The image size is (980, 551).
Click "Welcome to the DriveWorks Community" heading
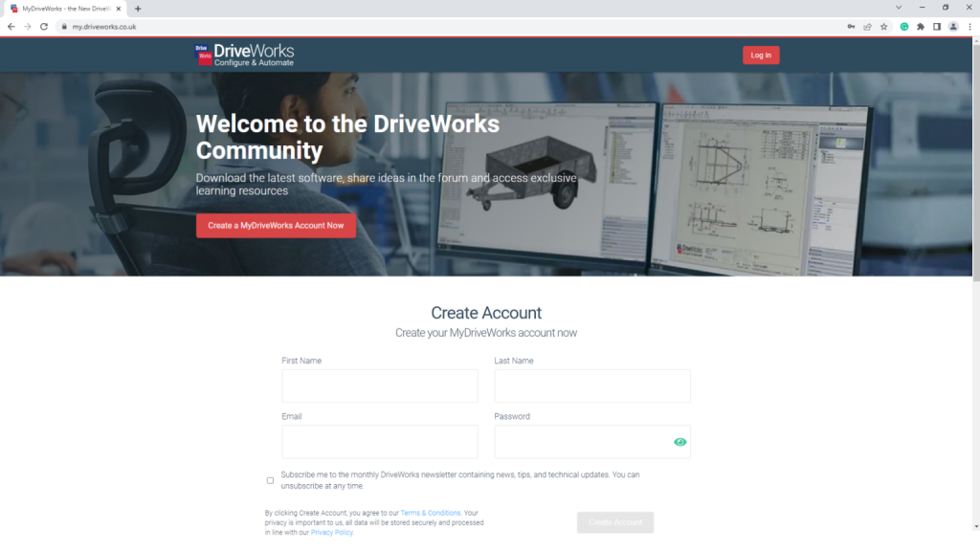(347, 137)
